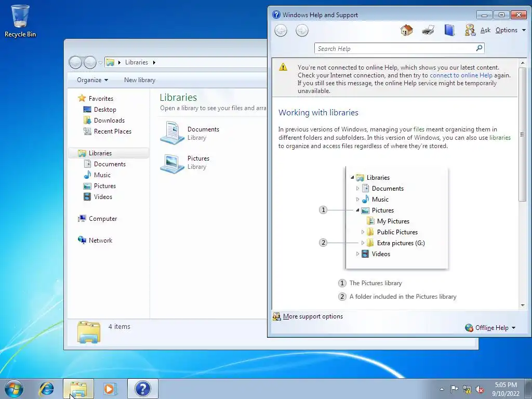This screenshot has height=399, width=532.
Task: Click arrow after Libraries in address bar
Action: click(154, 62)
